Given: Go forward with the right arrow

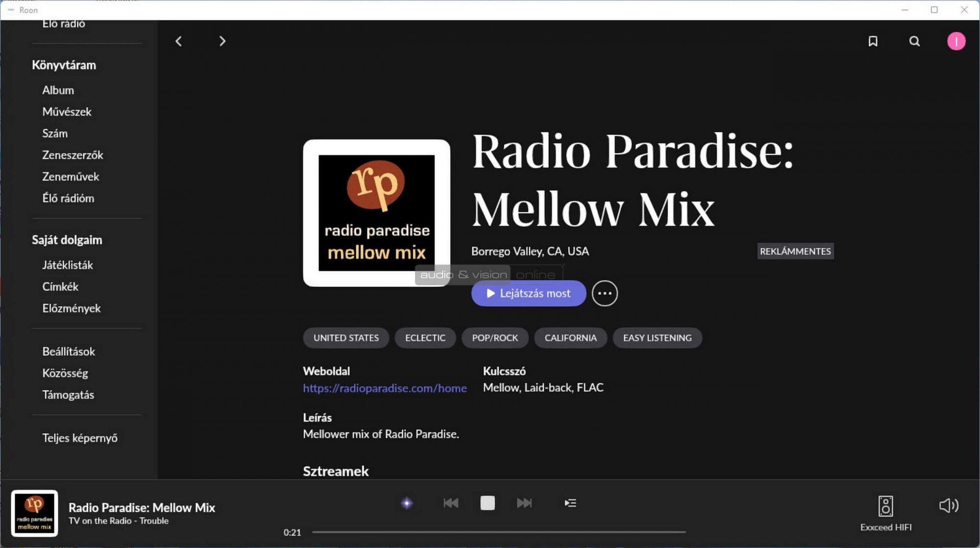Looking at the screenshot, I should (x=222, y=41).
